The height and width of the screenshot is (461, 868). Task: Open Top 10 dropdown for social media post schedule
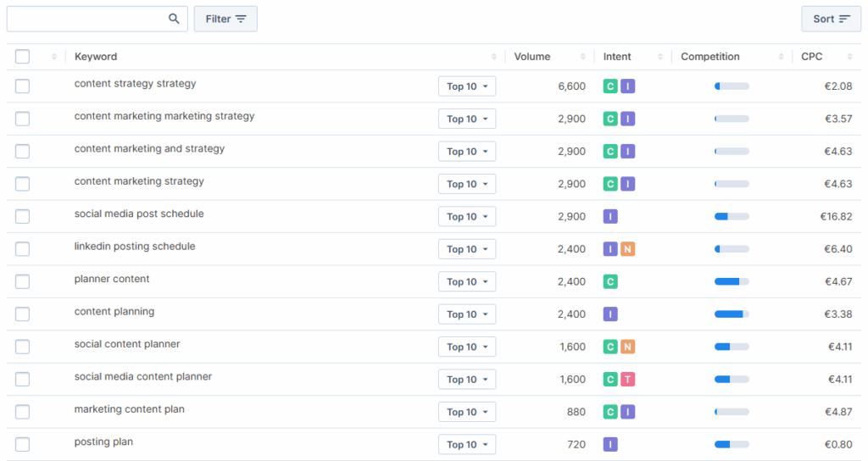click(x=467, y=216)
